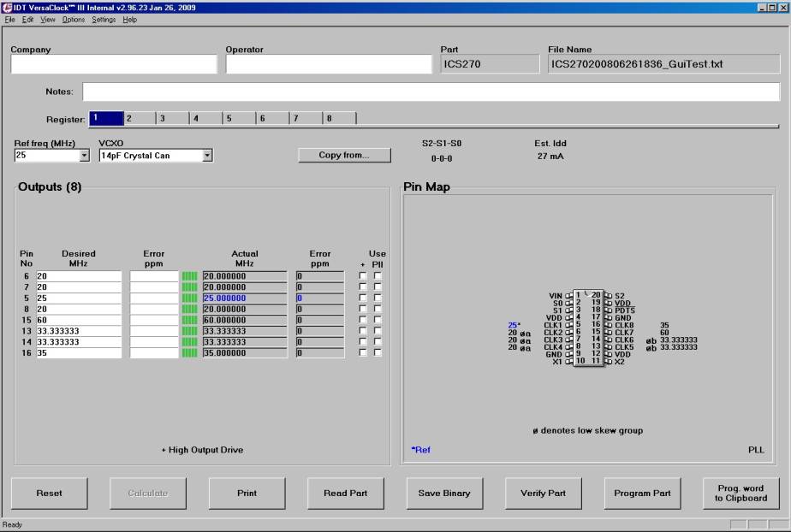Click the Verify Part button
The width and height of the screenshot is (791, 532).
click(x=544, y=494)
